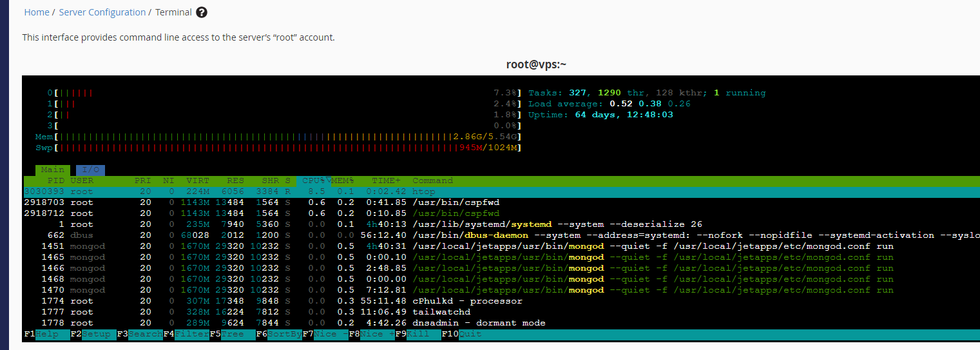Open the Server Configuration breadcrumb link
Image resolution: width=980 pixels, height=350 pixels.
pyautogui.click(x=102, y=12)
